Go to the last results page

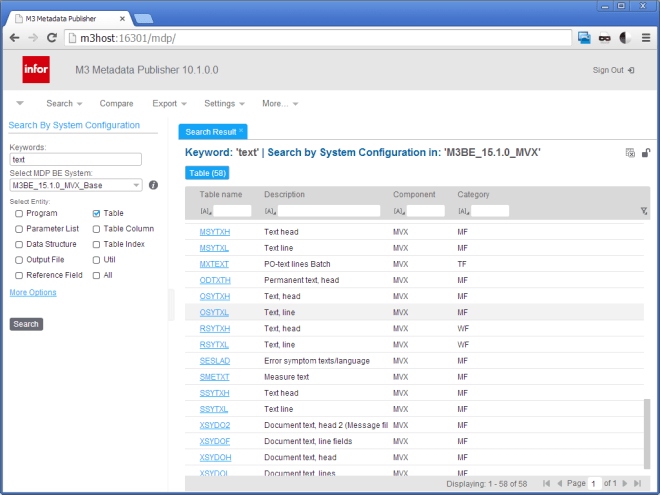[x=637, y=484]
